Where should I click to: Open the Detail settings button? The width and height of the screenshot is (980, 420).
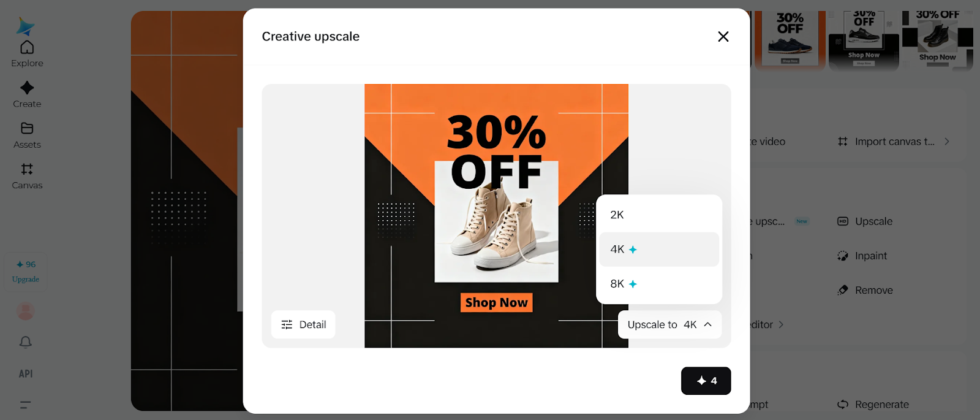tap(303, 324)
